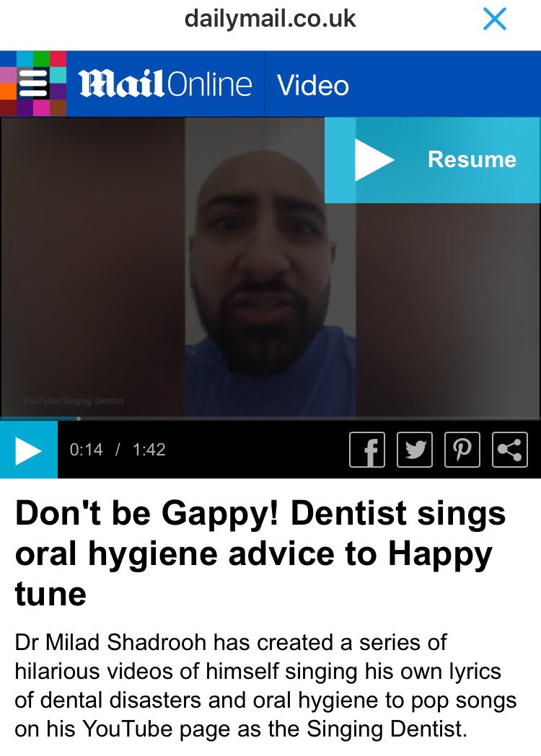Click the Resume overlay play triangle

(x=374, y=160)
